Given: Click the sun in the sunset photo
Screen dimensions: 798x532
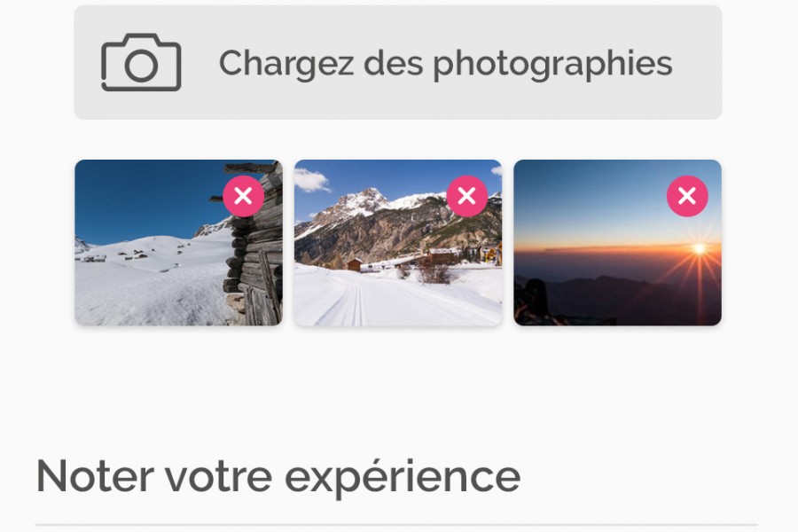Looking at the screenshot, I should pos(698,249).
